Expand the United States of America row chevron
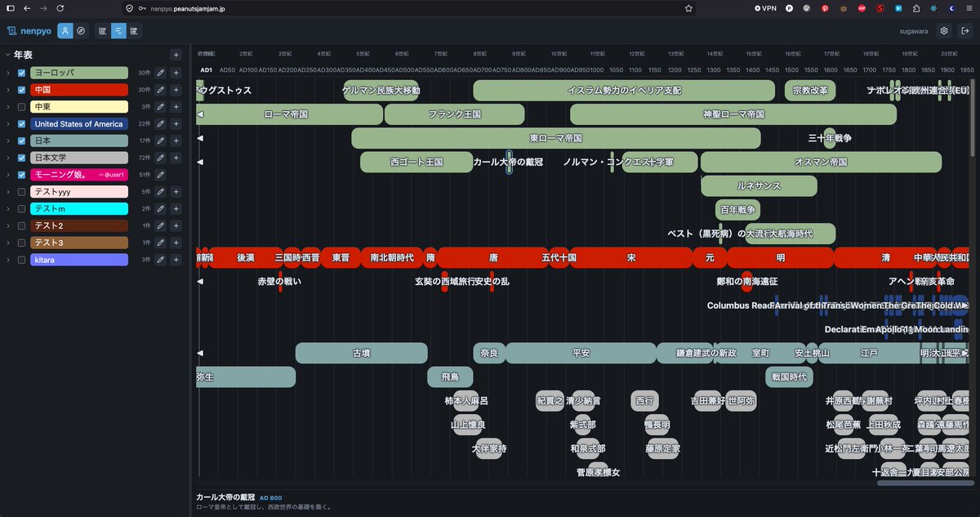 [8, 124]
